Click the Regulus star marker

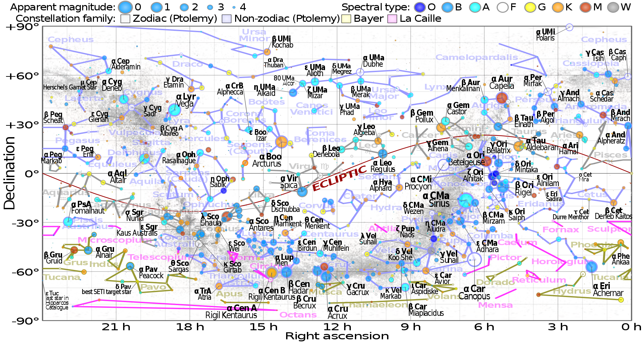pyautogui.click(x=383, y=154)
